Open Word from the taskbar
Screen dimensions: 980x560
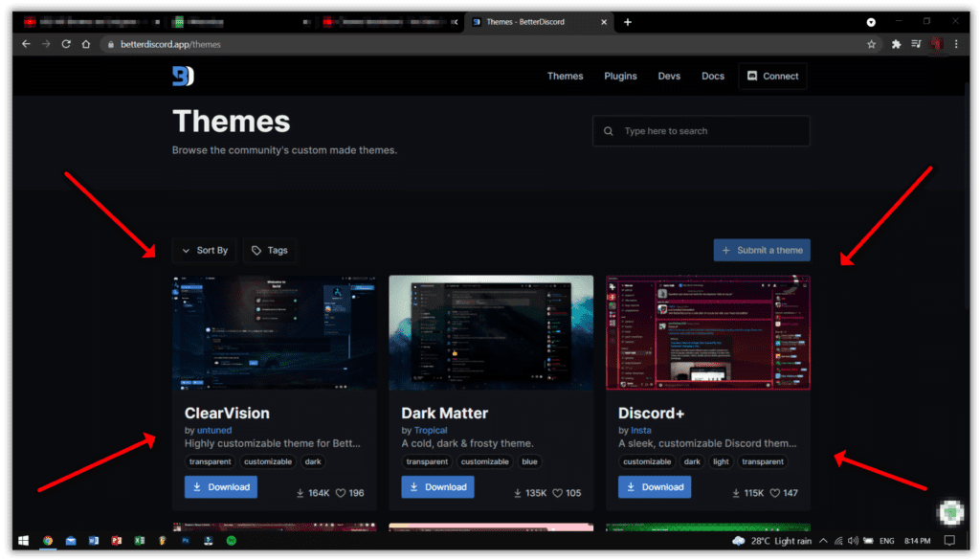coord(94,541)
